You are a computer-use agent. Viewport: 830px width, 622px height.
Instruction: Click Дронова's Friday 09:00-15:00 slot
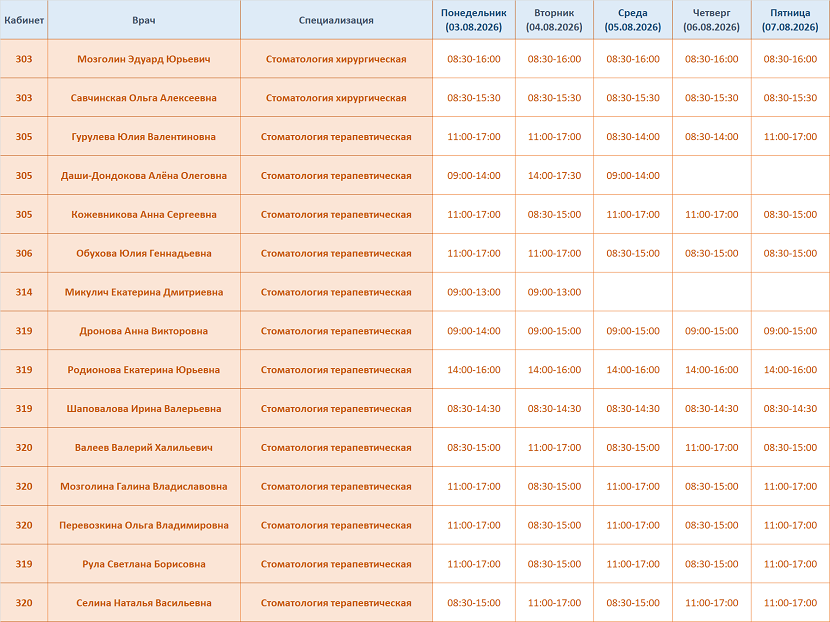(x=790, y=331)
